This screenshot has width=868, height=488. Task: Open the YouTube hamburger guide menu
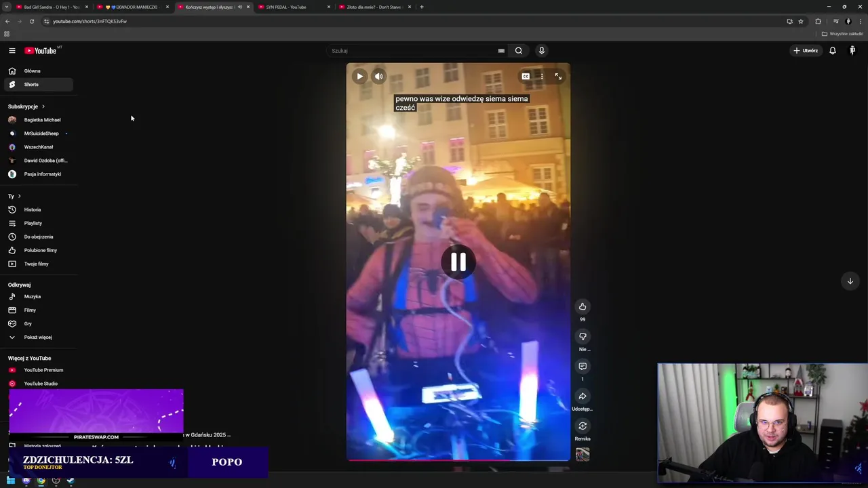pyautogui.click(x=12, y=51)
